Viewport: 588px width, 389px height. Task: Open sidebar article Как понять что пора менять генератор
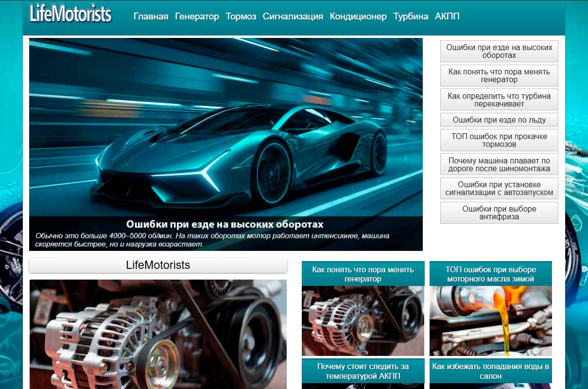499,75
